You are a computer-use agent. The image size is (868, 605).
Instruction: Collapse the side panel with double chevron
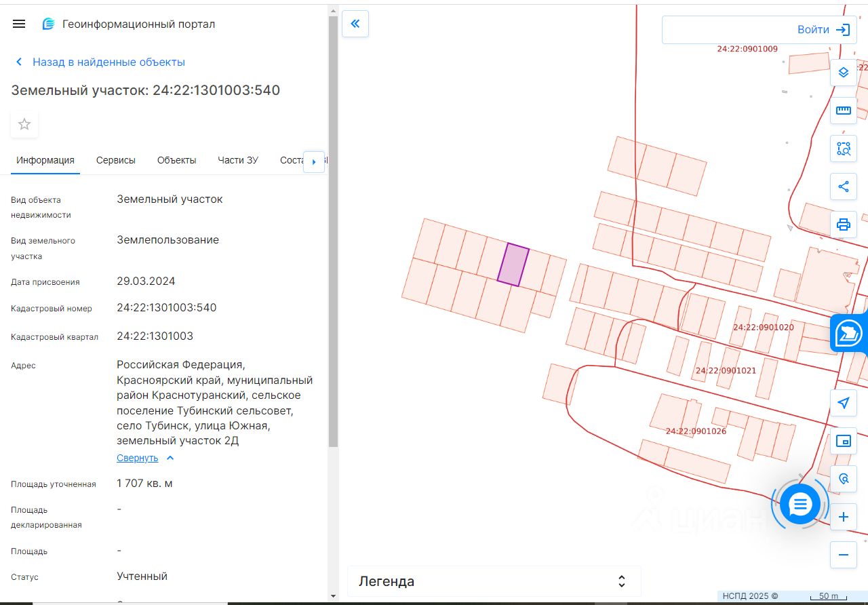click(355, 24)
